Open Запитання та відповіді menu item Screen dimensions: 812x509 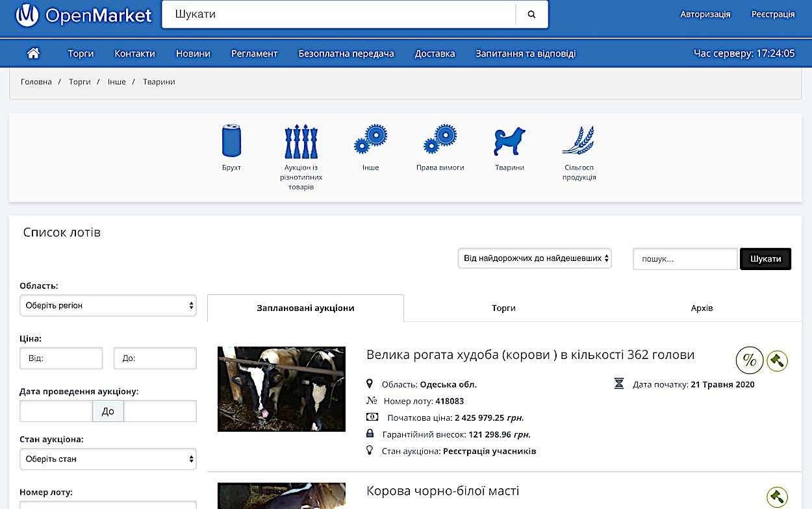(x=526, y=54)
